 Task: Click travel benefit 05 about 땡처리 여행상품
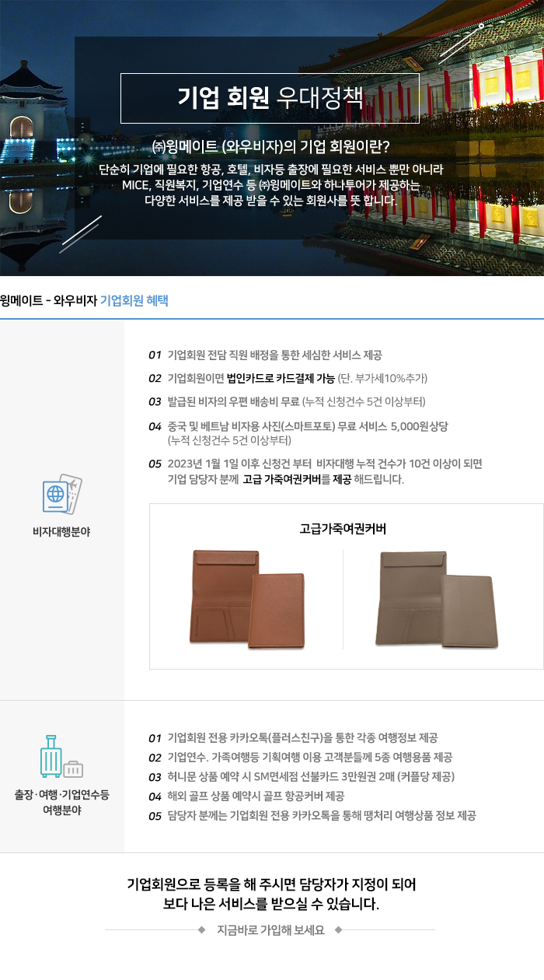(312, 815)
